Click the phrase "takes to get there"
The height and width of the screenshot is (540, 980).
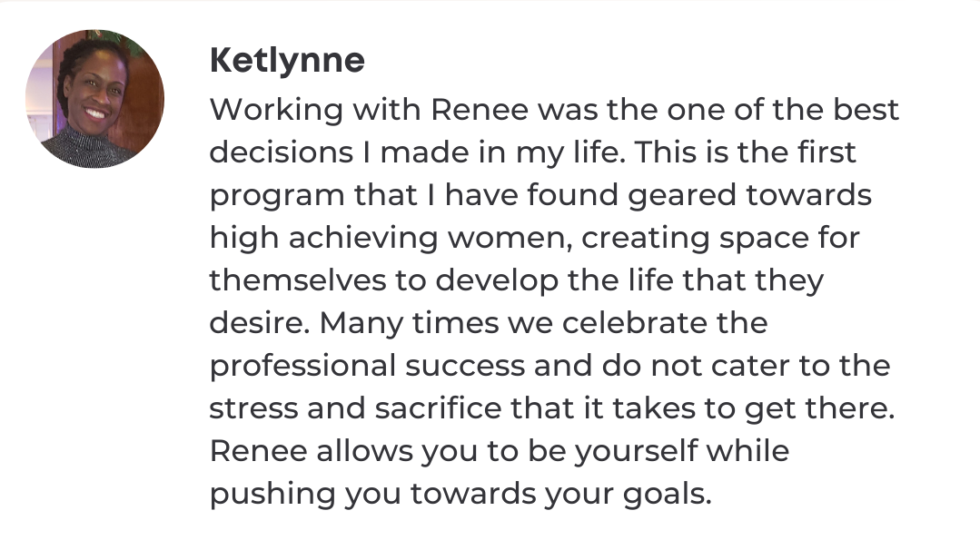(x=753, y=408)
